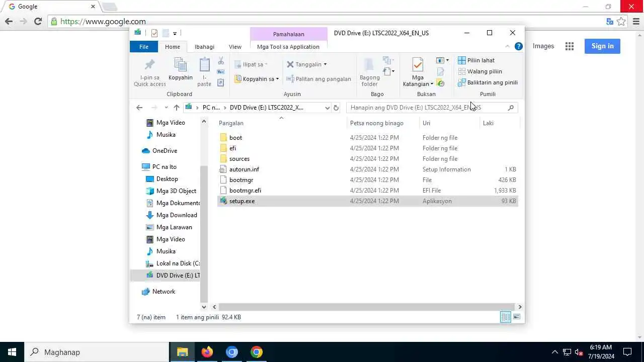The image size is (644, 362).
Task: Open Google Chrome icon on taskbar
Action: pyautogui.click(x=257, y=352)
